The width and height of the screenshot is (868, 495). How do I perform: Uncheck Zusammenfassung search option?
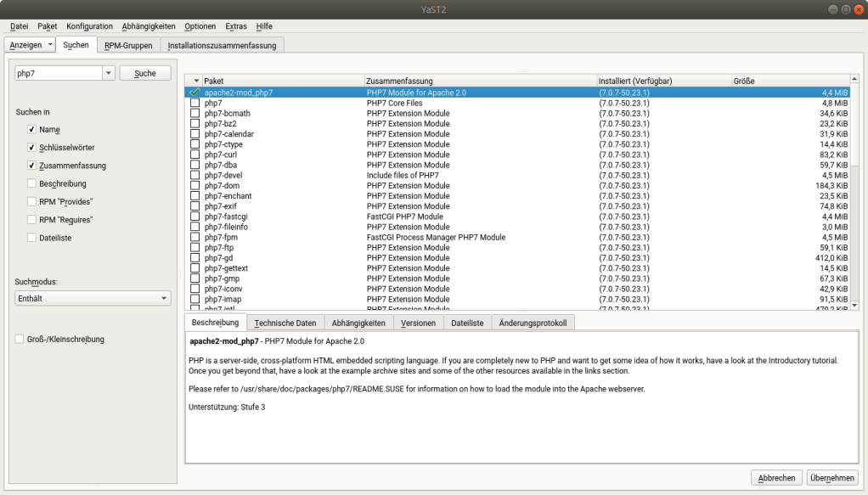(x=31, y=165)
